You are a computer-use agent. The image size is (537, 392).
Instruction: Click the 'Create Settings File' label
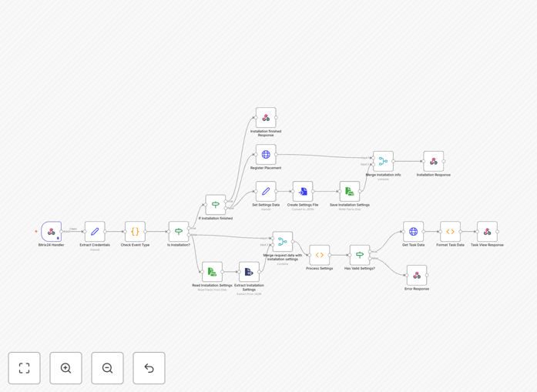303,205
